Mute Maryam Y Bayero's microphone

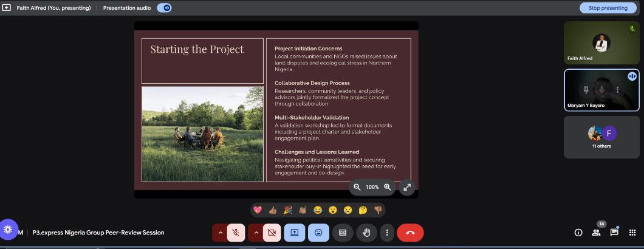[601, 89]
